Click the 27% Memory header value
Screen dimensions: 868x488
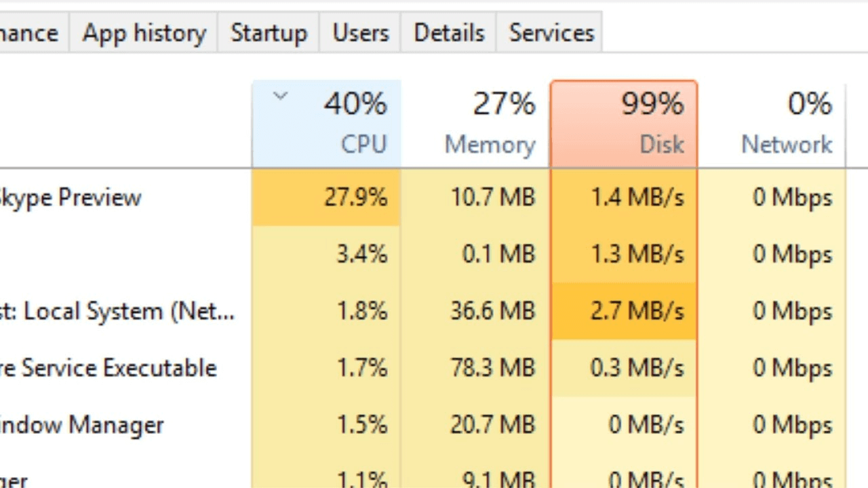tap(503, 103)
